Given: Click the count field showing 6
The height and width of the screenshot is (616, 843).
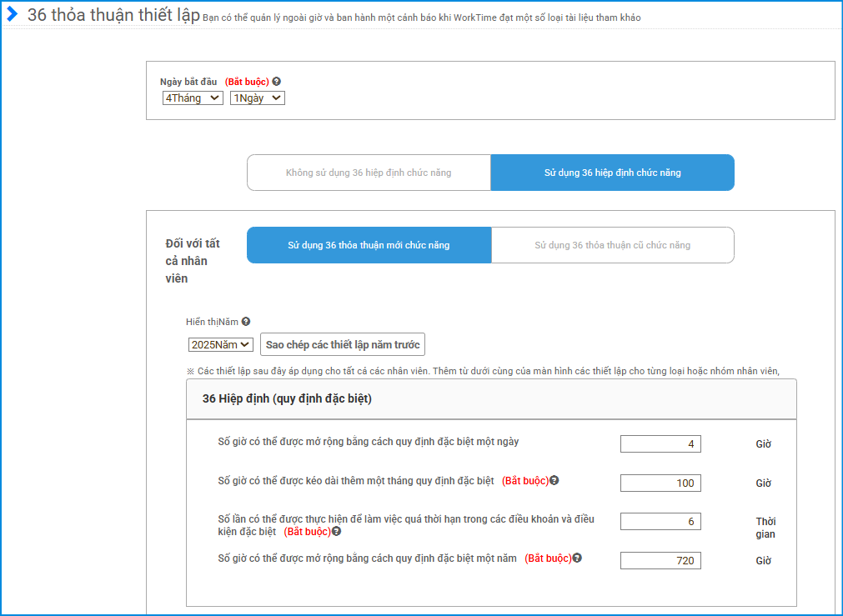Looking at the screenshot, I should coord(660,522).
